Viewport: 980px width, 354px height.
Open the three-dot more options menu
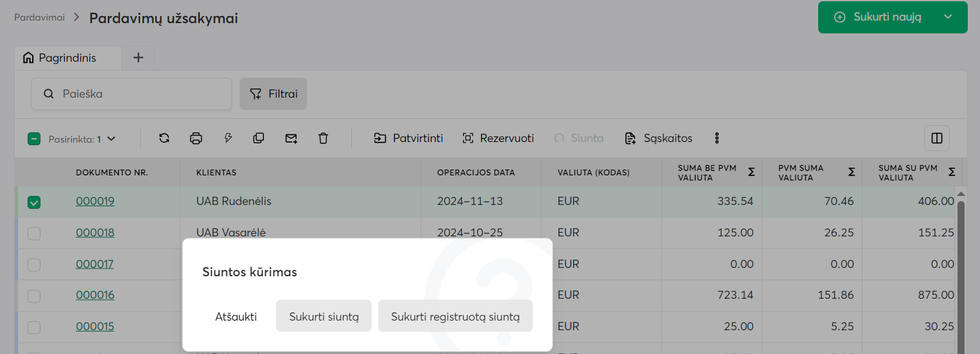point(717,138)
